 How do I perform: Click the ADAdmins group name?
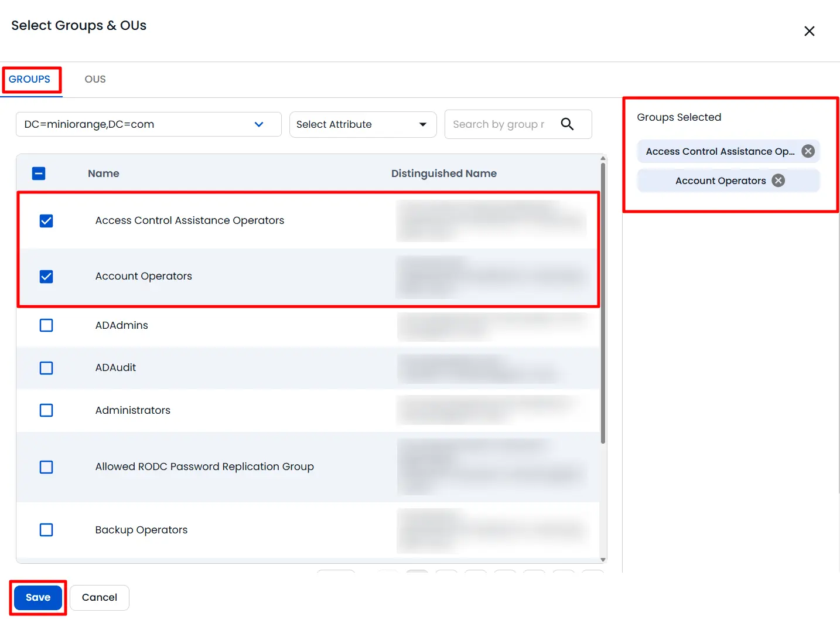click(x=122, y=325)
